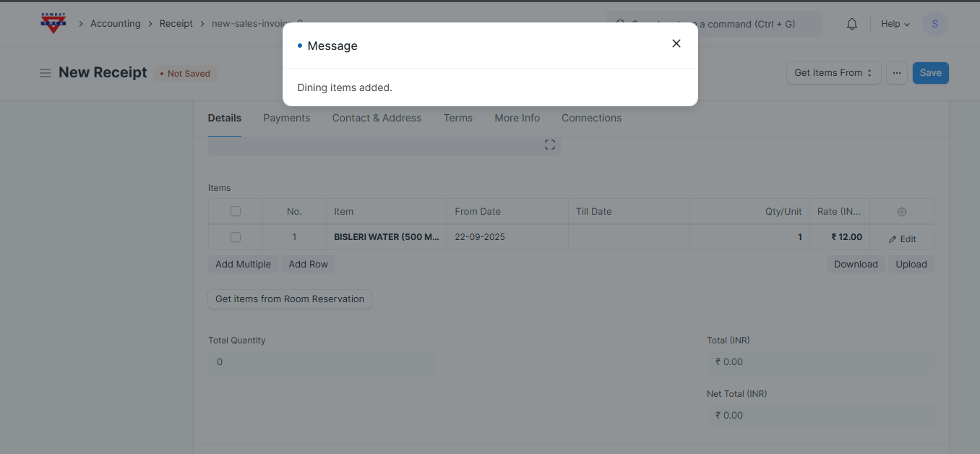The image size is (980, 454).
Task: Expand the Get Items From dropdown
Action: tap(833, 73)
